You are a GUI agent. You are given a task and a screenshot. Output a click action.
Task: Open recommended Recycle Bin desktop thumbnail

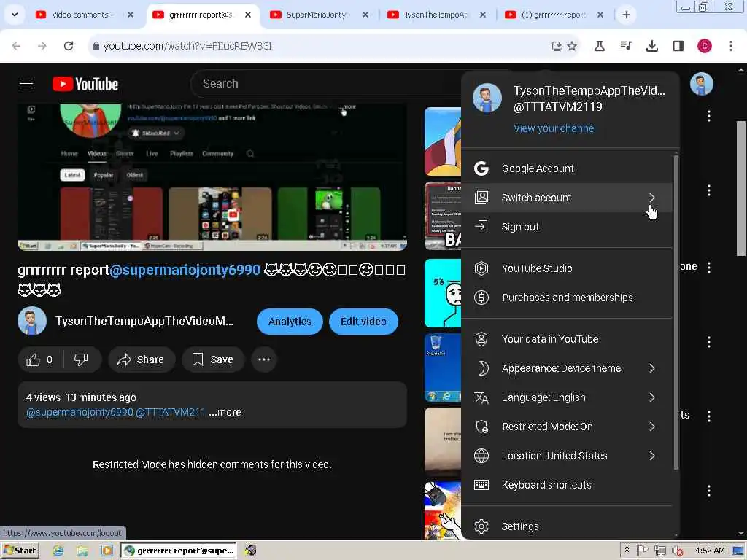pos(443,367)
